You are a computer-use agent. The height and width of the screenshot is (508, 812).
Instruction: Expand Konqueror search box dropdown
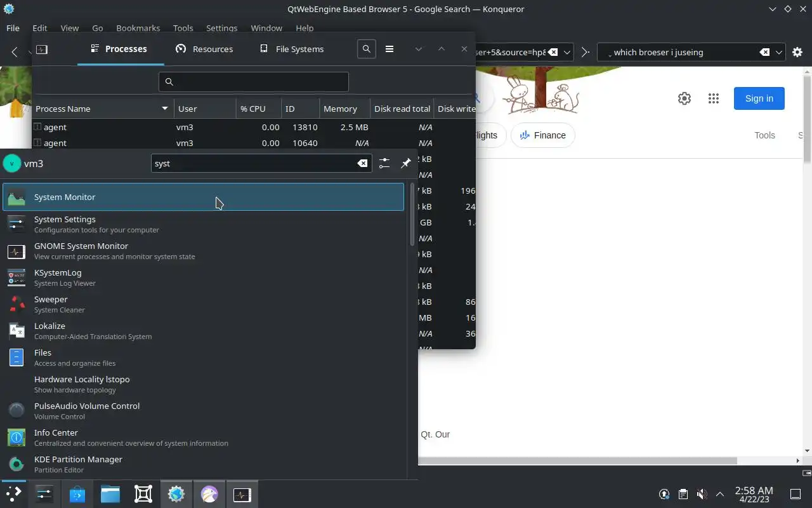pyautogui.click(x=780, y=52)
